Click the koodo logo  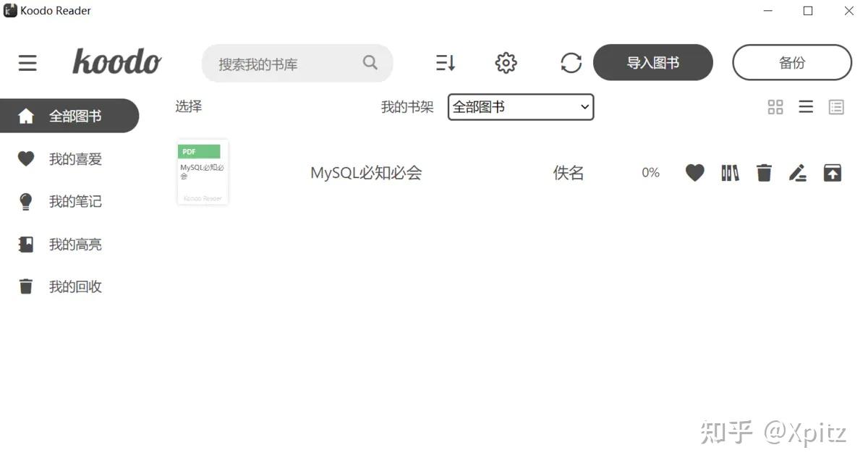tap(117, 61)
